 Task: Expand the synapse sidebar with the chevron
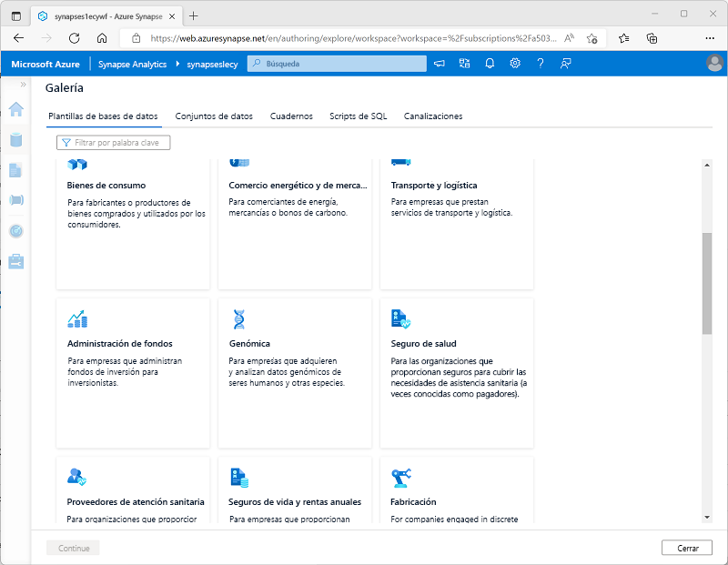pos(24,84)
